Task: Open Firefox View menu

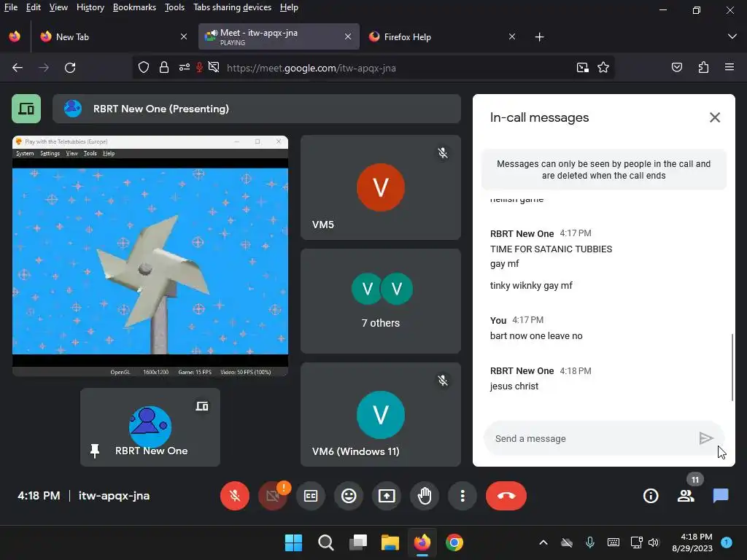Action: tap(58, 7)
